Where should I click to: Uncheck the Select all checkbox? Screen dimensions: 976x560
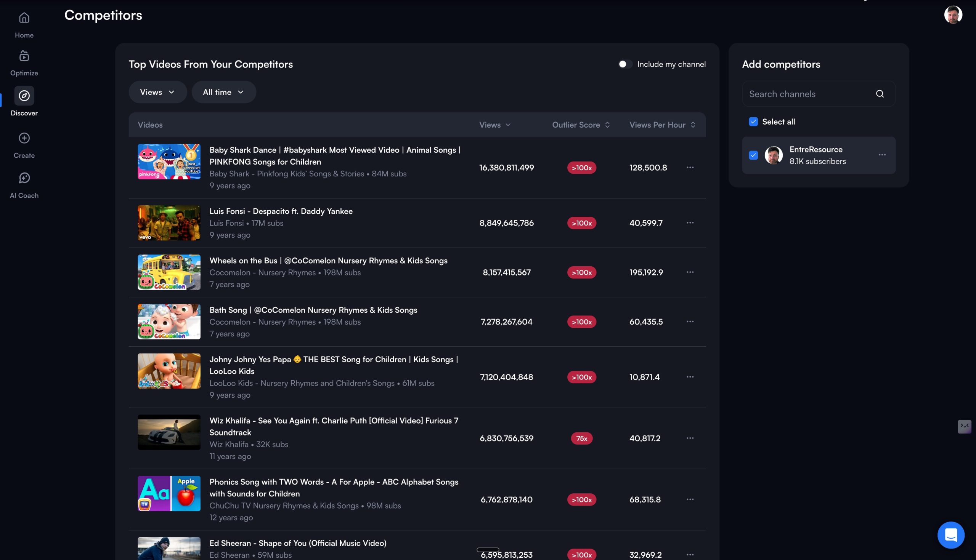(753, 121)
